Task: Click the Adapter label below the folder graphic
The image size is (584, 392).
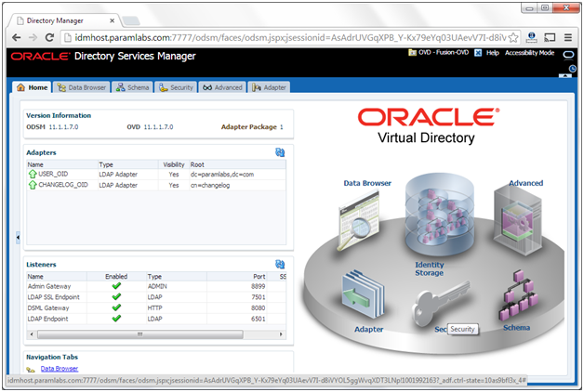Action: 369,329
